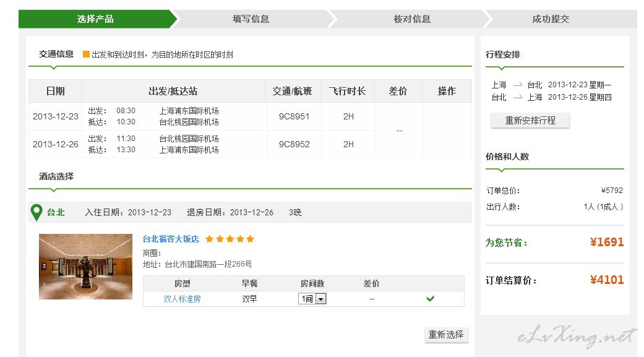Click the 台北 city label in hotel bar

pos(56,212)
